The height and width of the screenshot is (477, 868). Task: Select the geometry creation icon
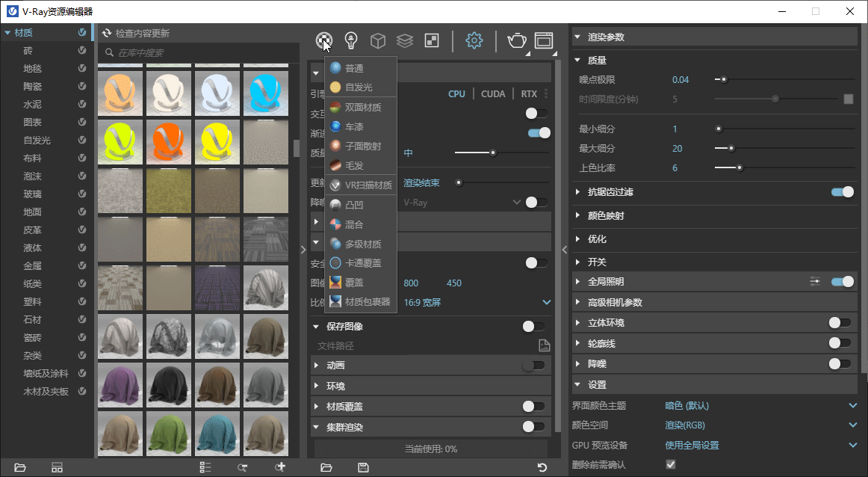[x=377, y=40]
